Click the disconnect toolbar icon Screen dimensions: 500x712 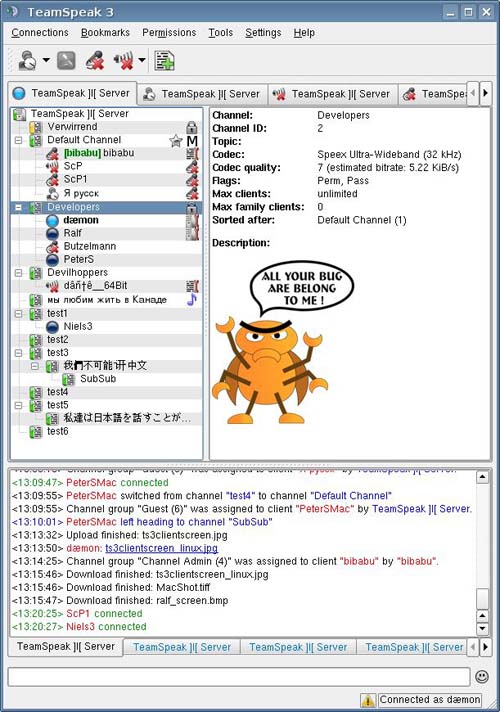click(66, 60)
